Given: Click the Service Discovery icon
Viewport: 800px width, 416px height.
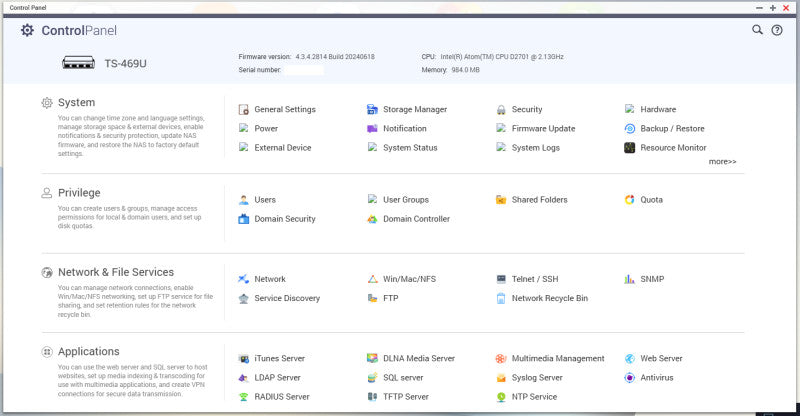Looking at the screenshot, I should (243, 298).
